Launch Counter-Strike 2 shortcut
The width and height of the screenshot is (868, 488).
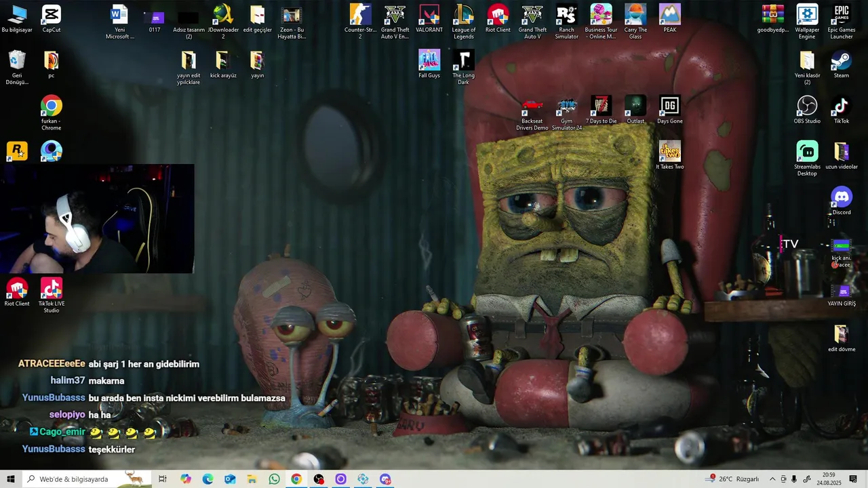click(360, 22)
